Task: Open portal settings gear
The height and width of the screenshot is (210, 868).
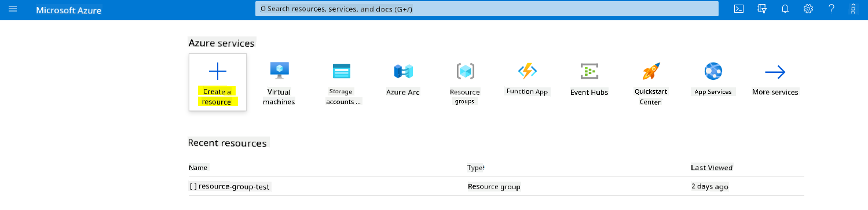Action: tap(808, 9)
